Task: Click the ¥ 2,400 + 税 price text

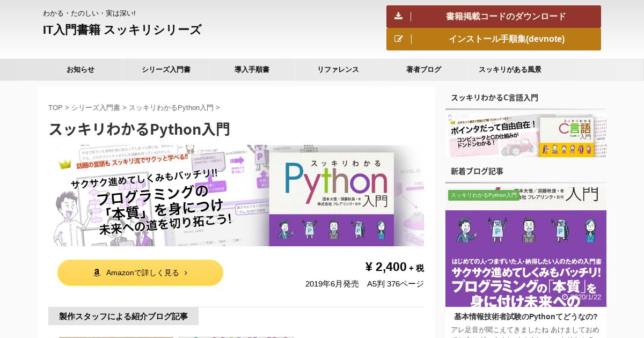Action: (394, 267)
